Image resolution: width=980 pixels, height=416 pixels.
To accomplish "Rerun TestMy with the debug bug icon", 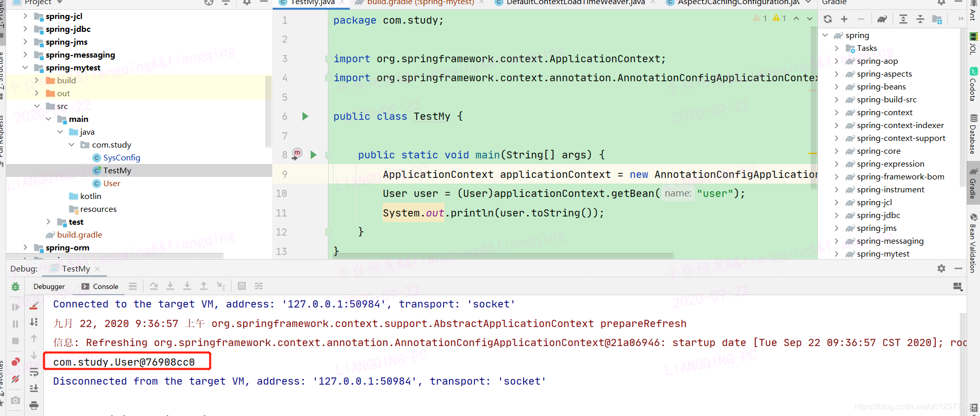I will [15, 286].
